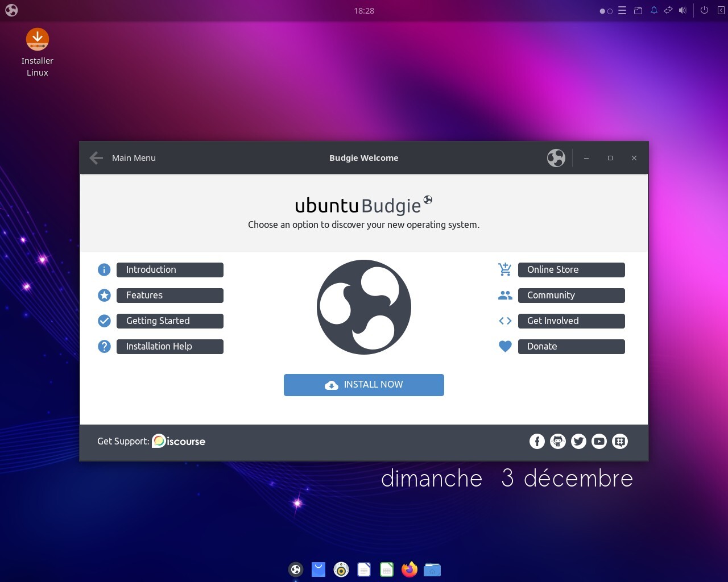Click the Budgie Welcome icon in the dock

[296, 569]
